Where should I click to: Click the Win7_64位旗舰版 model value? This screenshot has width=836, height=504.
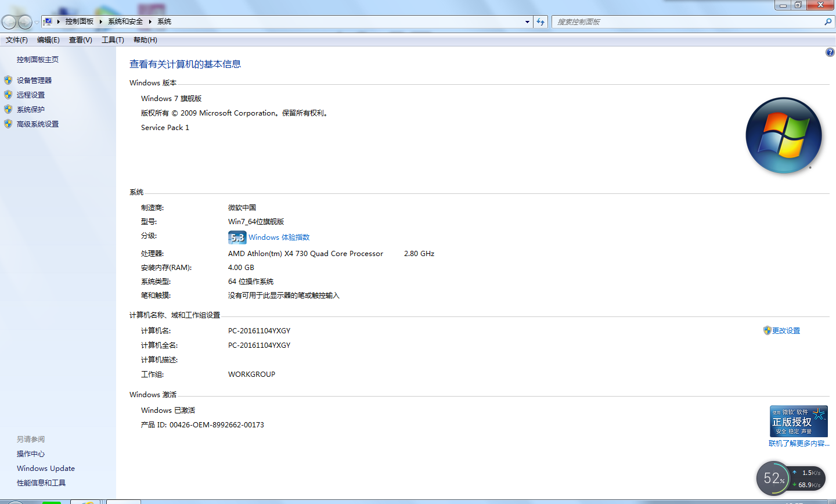[x=256, y=222]
